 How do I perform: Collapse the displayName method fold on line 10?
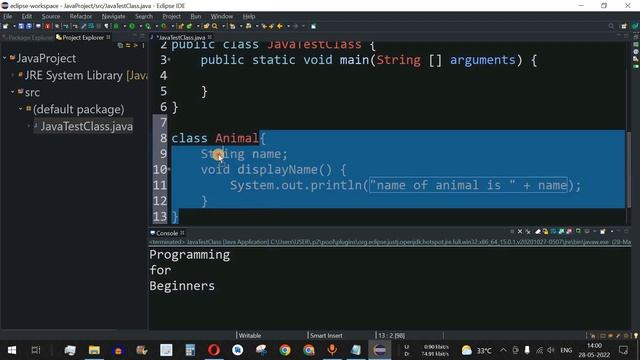tap(169, 169)
